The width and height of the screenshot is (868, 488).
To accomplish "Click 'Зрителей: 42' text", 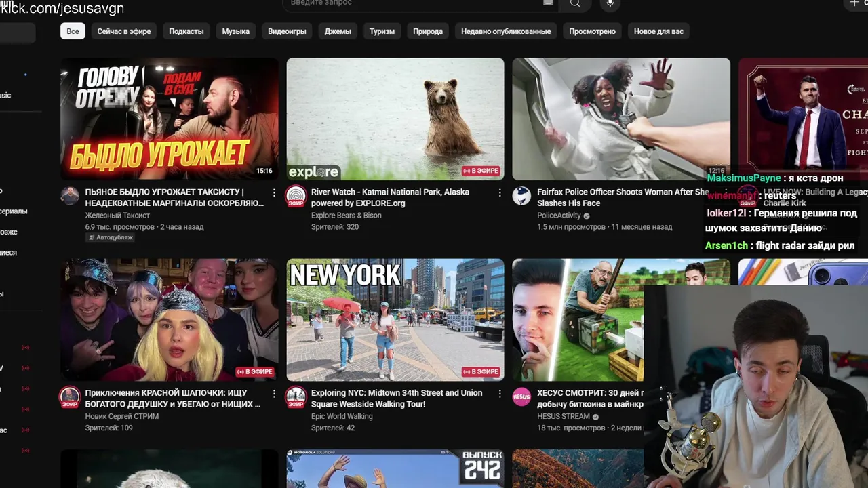I will [x=333, y=428].
